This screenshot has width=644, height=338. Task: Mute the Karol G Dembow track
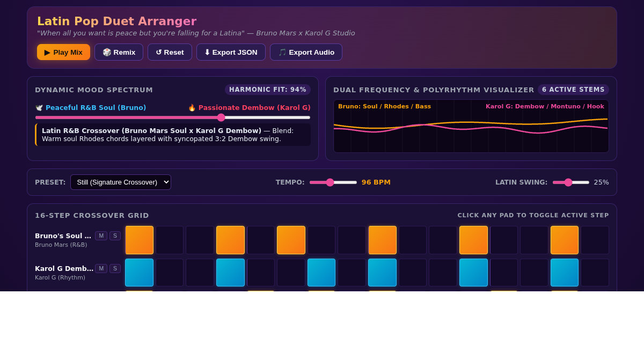click(x=101, y=268)
